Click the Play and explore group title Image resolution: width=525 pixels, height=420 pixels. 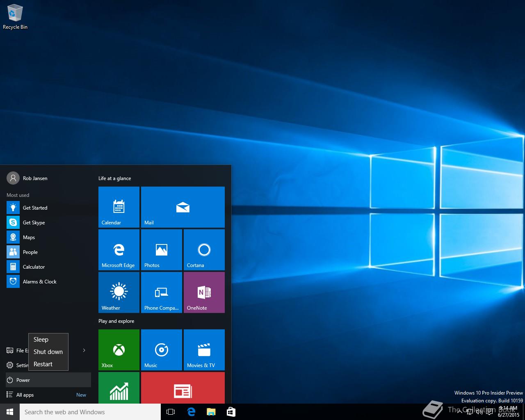(116, 321)
